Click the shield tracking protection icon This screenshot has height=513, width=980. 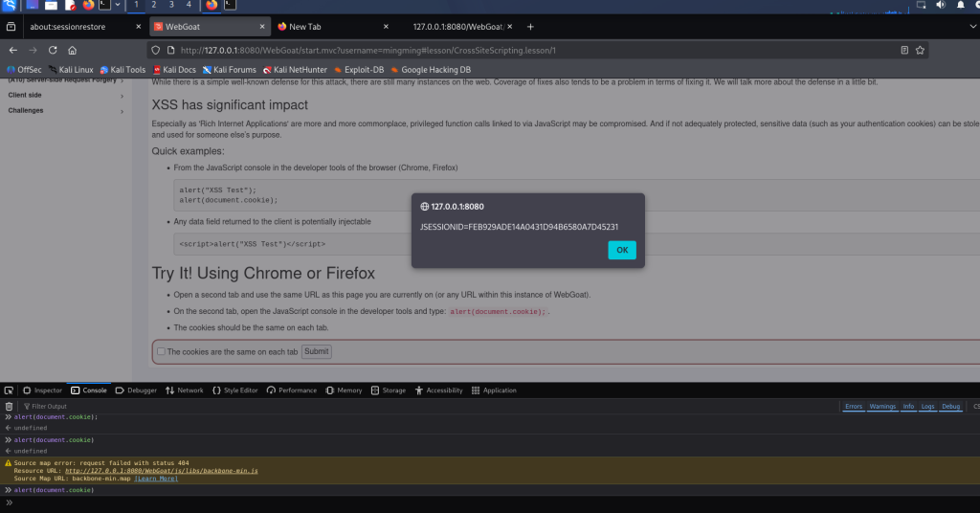tap(156, 50)
